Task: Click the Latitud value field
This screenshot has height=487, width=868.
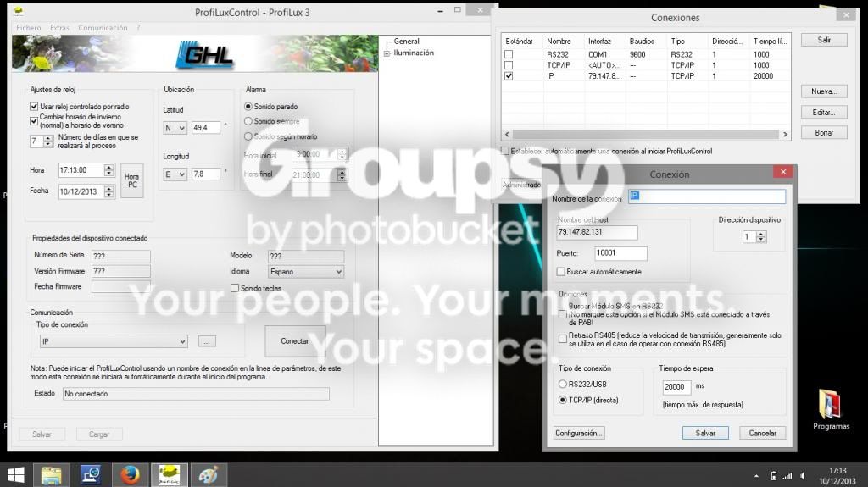Action: pos(206,128)
